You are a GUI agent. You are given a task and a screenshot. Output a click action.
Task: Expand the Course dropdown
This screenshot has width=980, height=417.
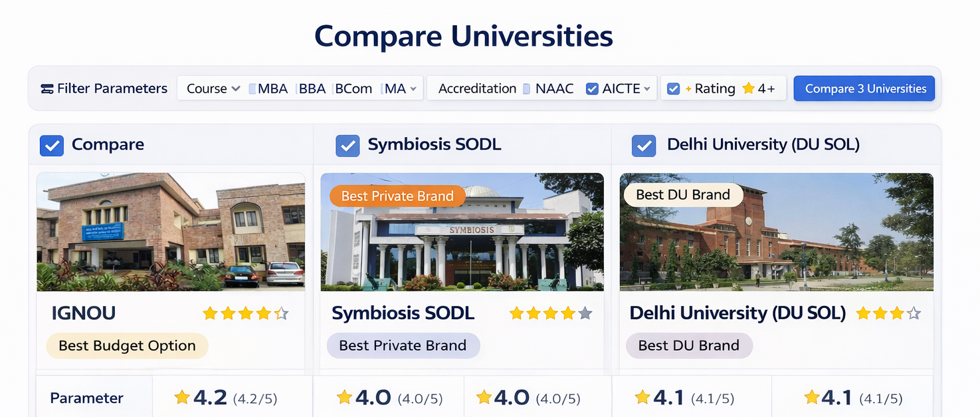coord(213,88)
